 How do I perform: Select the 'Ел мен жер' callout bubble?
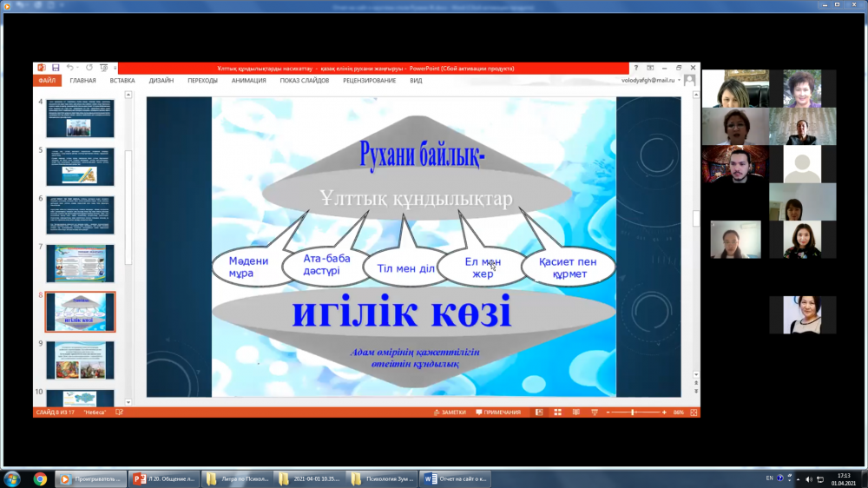(483, 267)
